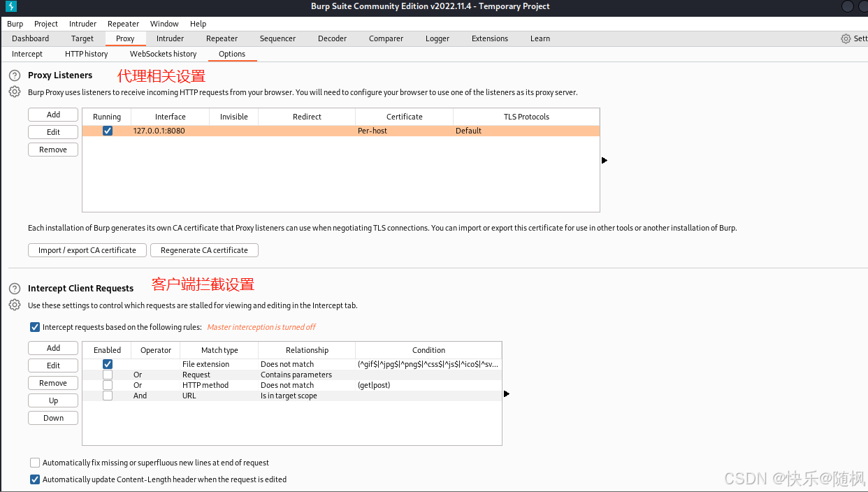
Task: Click the Certificate column header
Action: pos(404,117)
